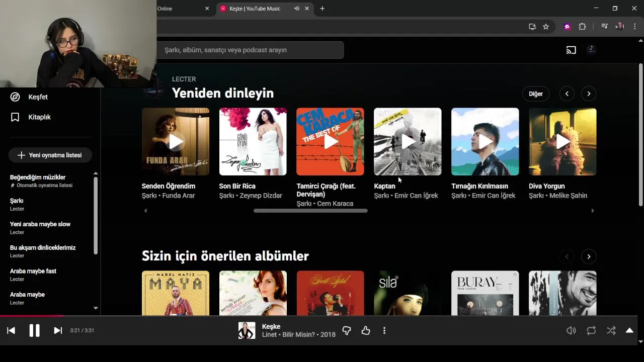Play Son Bir Rica by Zeynep Dizdar
Viewport: 644px width, 362px height.
[x=253, y=142]
